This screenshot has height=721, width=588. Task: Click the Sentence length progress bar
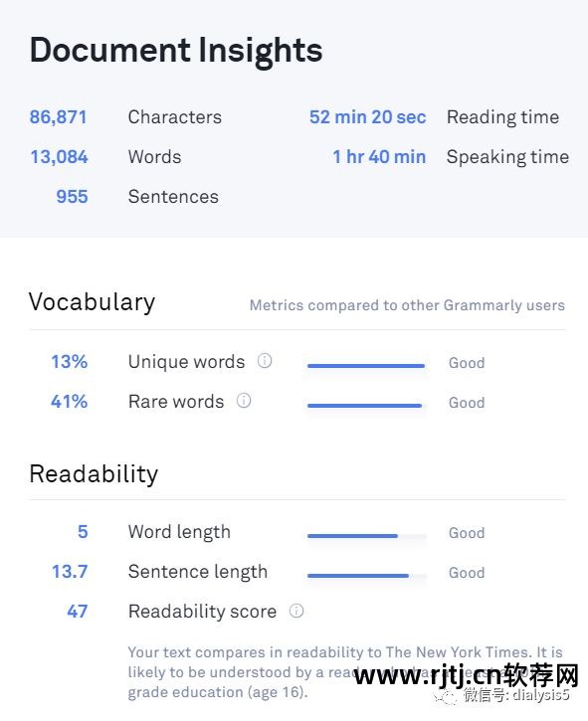point(366,575)
